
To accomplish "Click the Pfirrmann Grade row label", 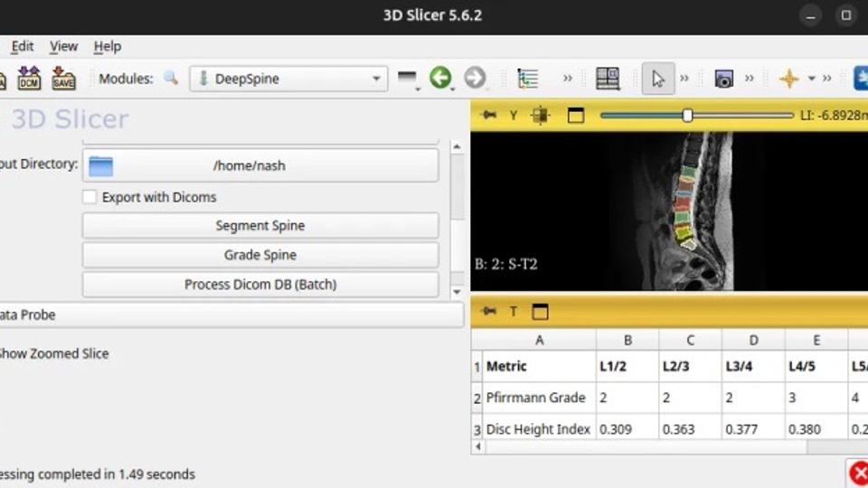I will click(539, 398).
